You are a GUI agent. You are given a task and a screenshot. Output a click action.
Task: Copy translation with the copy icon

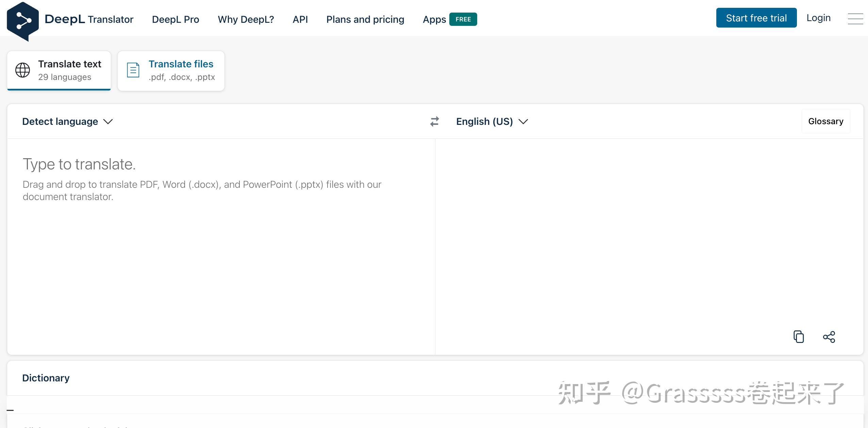pos(798,336)
